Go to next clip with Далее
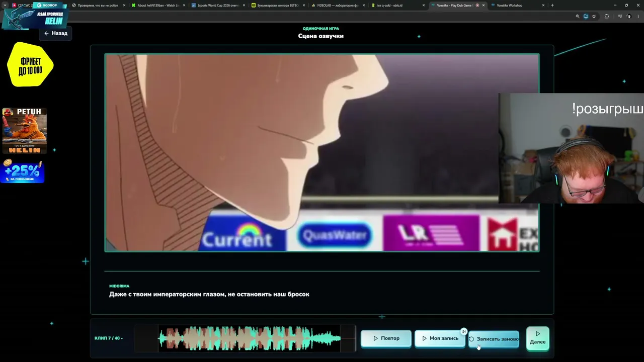The image size is (644, 362). pyautogui.click(x=537, y=338)
